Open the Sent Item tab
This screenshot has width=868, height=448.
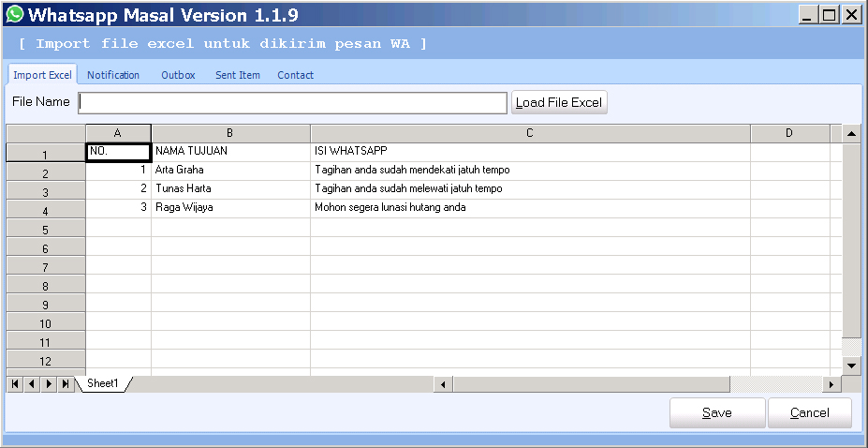point(238,75)
